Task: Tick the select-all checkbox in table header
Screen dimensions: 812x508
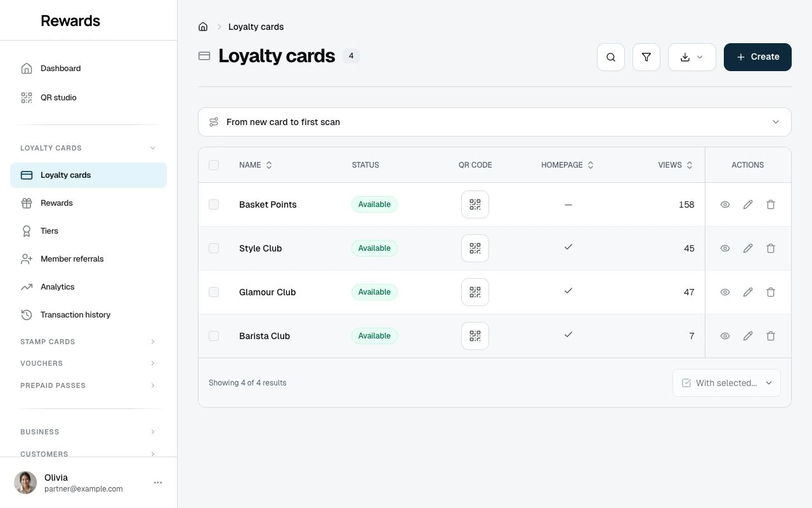Action: pyautogui.click(x=214, y=165)
